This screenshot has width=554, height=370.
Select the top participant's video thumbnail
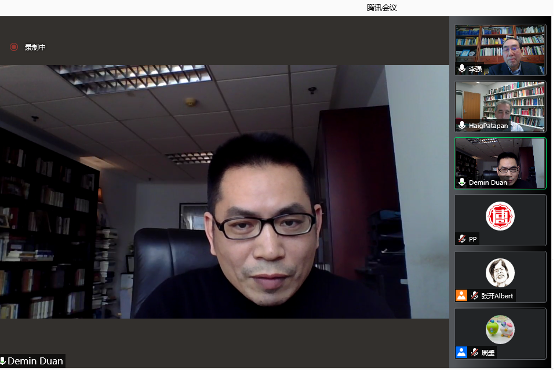pos(500,50)
